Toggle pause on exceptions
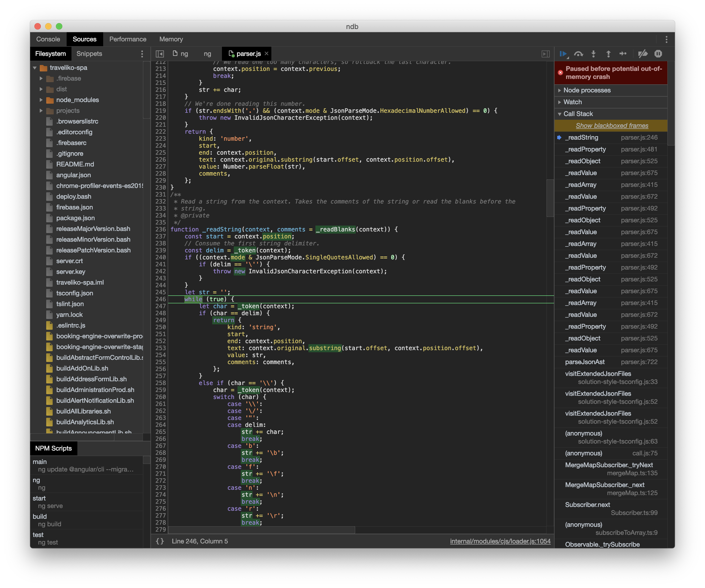705x588 pixels. click(x=658, y=54)
